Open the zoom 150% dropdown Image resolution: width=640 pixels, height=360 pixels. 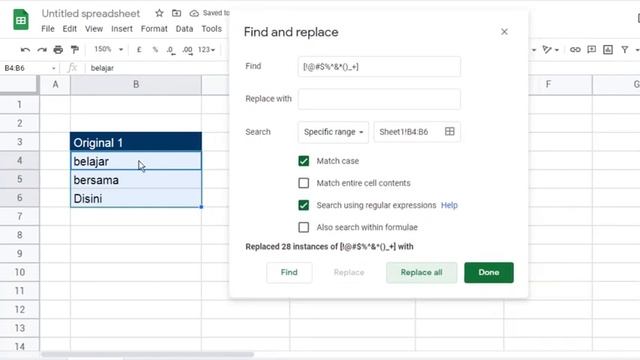click(x=108, y=49)
